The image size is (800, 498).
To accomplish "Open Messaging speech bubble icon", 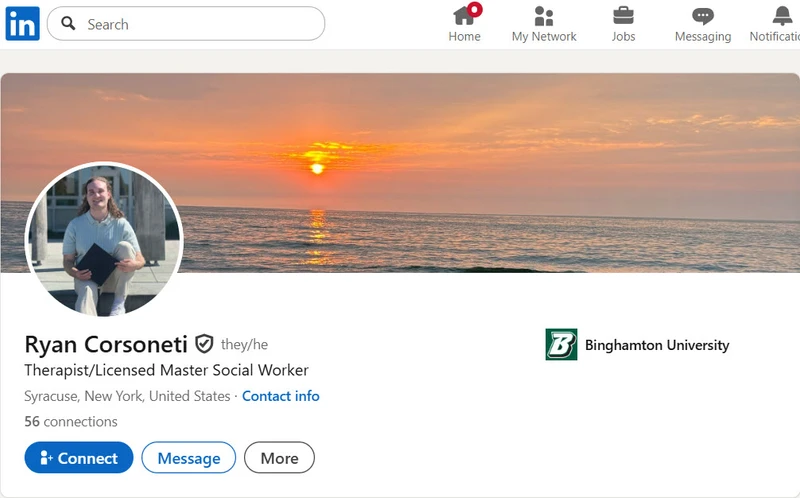I will 703,16.
